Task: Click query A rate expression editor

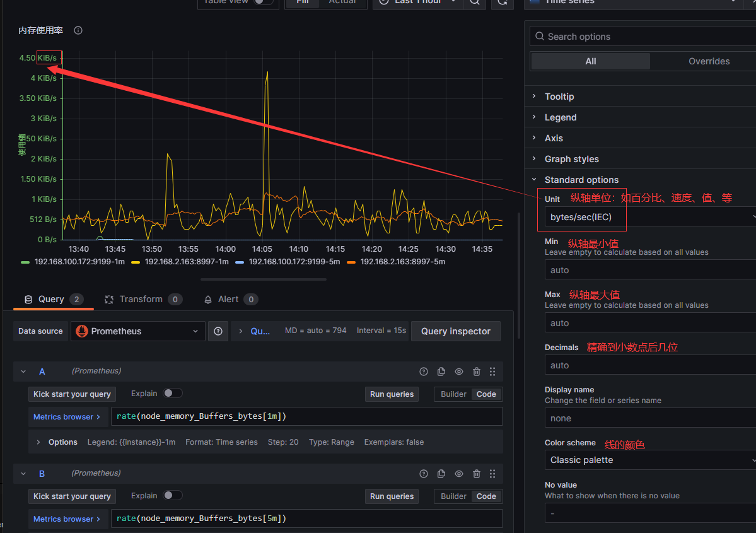Action: tap(306, 417)
